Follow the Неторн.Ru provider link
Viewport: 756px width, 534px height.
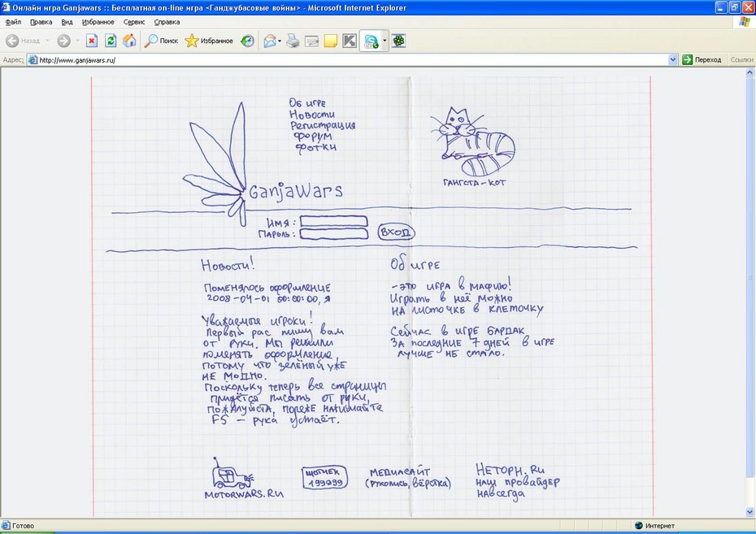(511, 470)
